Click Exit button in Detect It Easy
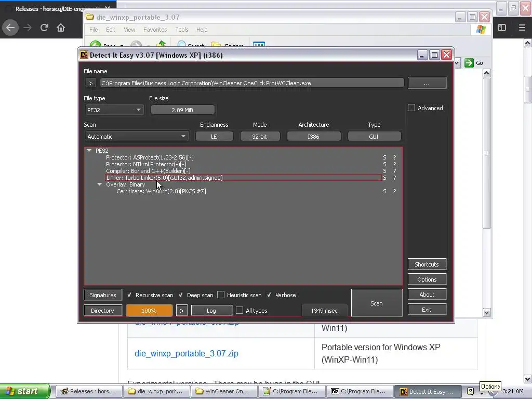532x399 pixels. coord(427,310)
